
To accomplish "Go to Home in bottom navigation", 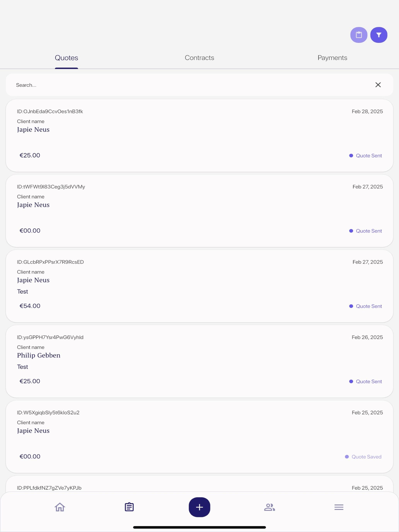I will 60,507.
